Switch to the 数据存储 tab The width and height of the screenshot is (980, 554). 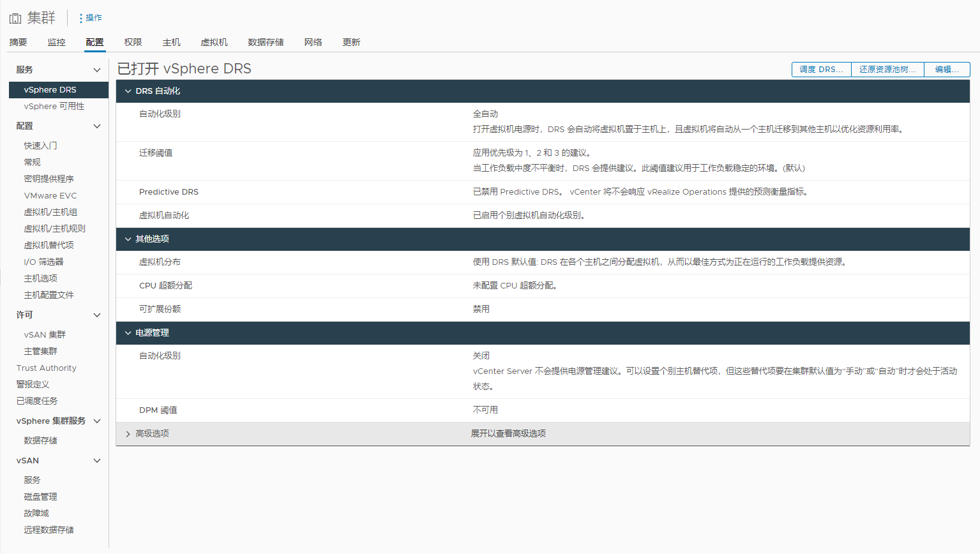(x=266, y=42)
